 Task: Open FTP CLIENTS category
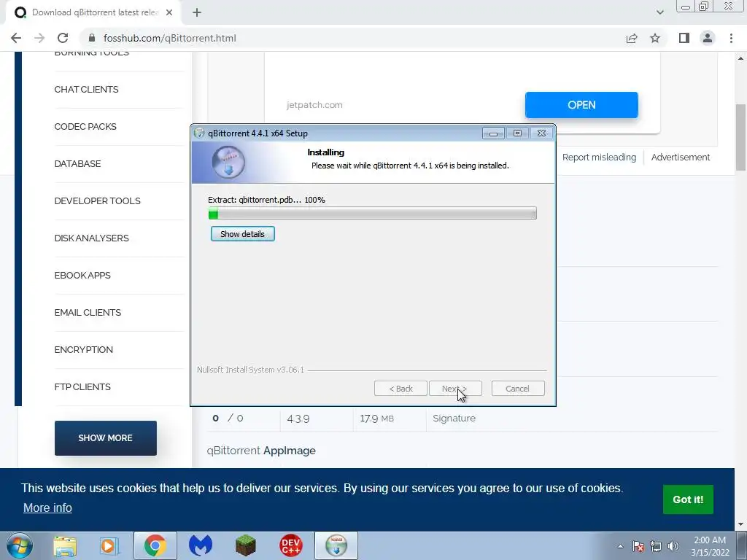point(82,386)
